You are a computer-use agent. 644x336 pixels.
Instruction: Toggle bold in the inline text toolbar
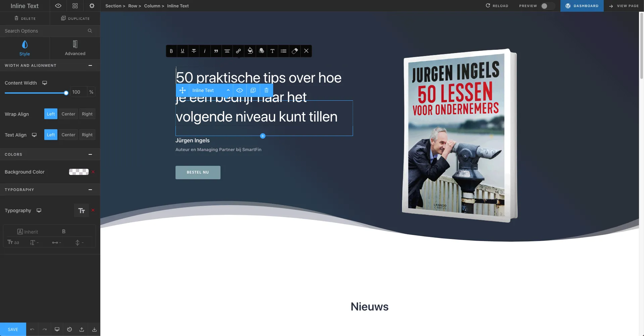pyautogui.click(x=171, y=51)
